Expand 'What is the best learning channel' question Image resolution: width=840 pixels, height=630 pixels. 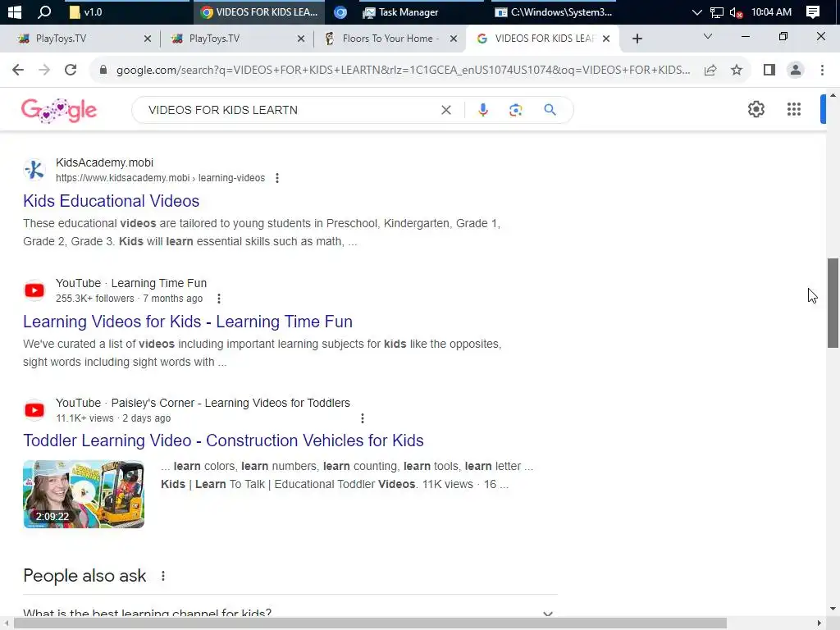pyautogui.click(x=290, y=612)
